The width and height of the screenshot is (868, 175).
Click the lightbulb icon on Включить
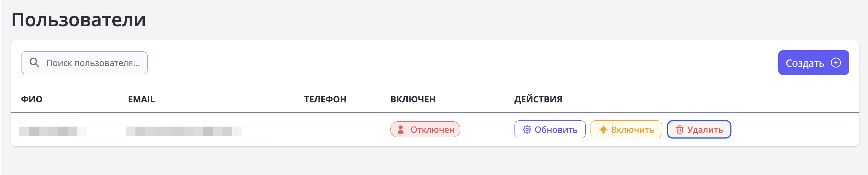point(603,130)
